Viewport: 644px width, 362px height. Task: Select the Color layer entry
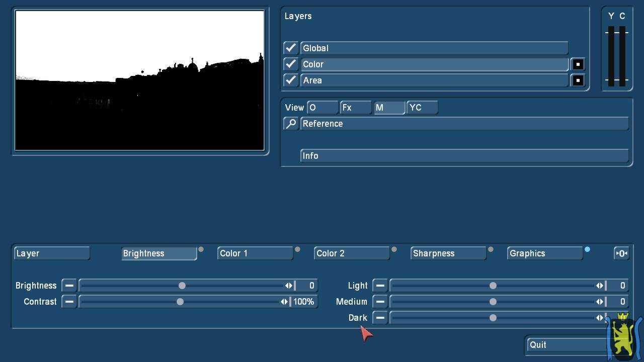[x=434, y=64]
